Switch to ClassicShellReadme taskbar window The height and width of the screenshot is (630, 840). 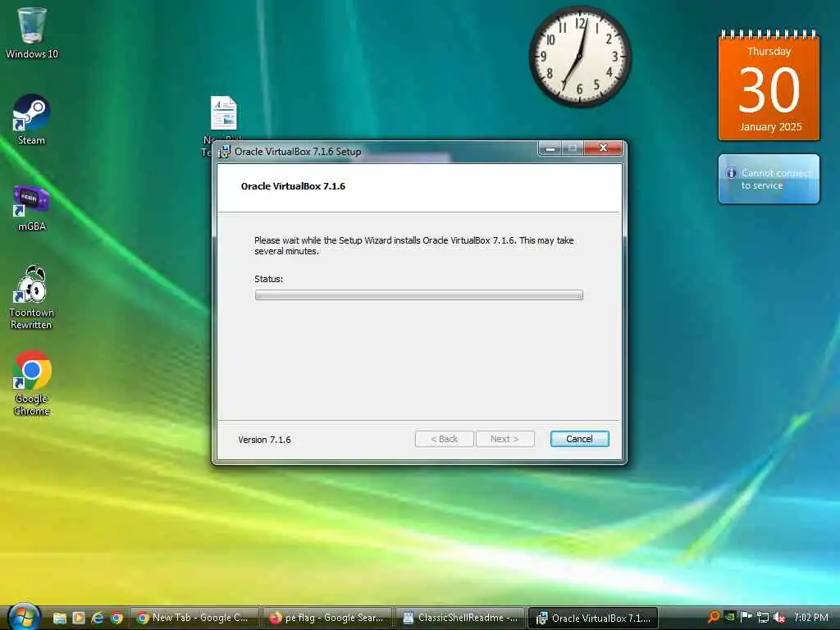pyautogui.click(x=461, y=618)
